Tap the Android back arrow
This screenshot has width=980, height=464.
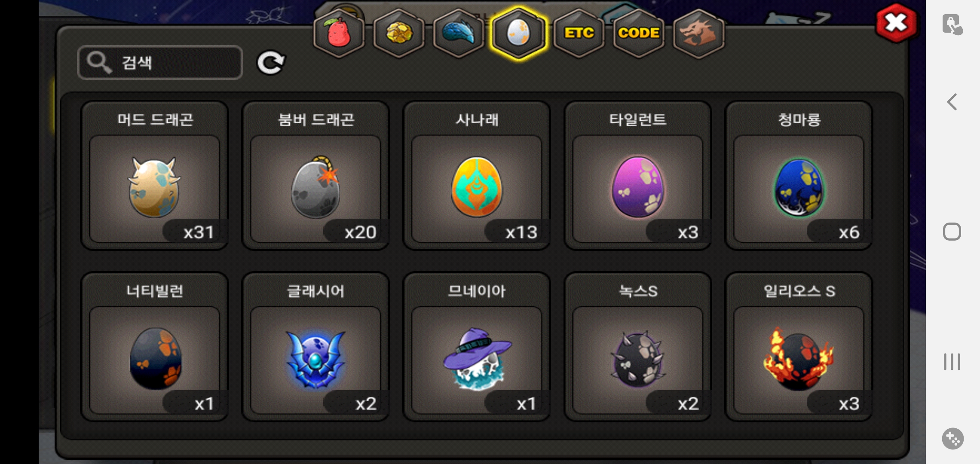(x=952, y=102)
